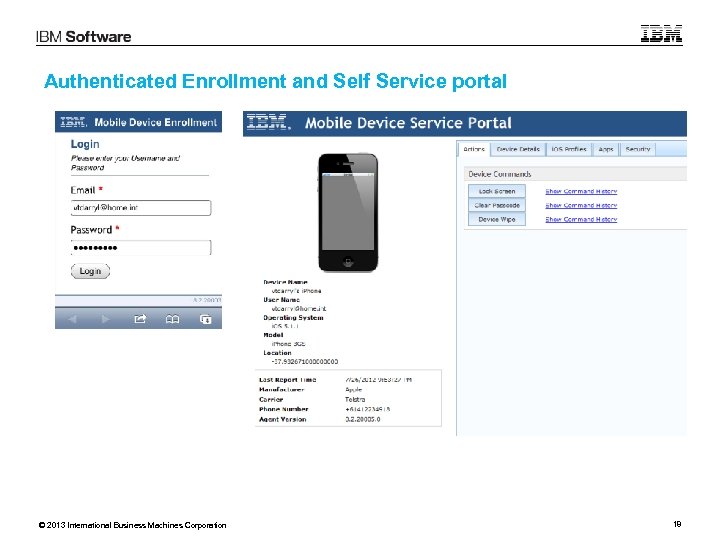Click the Device Wipe command button
Image resolution: width=720 pixels, height=540 pixels.
click(x=497, y=219)
